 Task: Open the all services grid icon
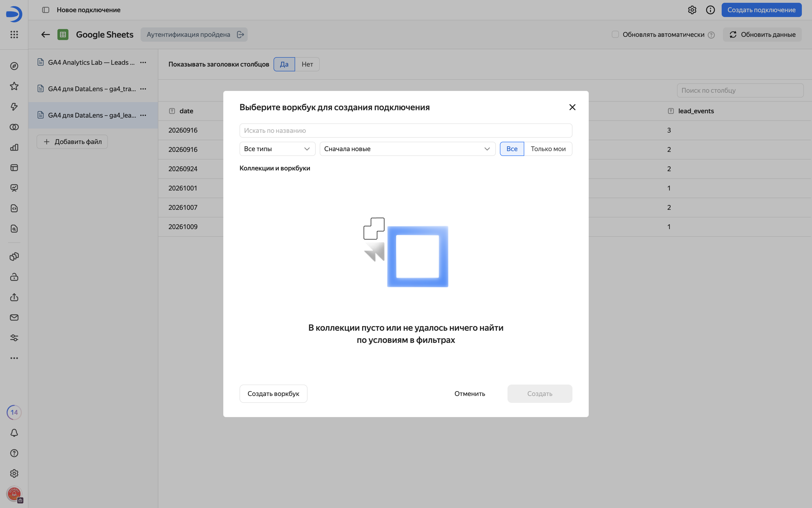tap(14, 35)
